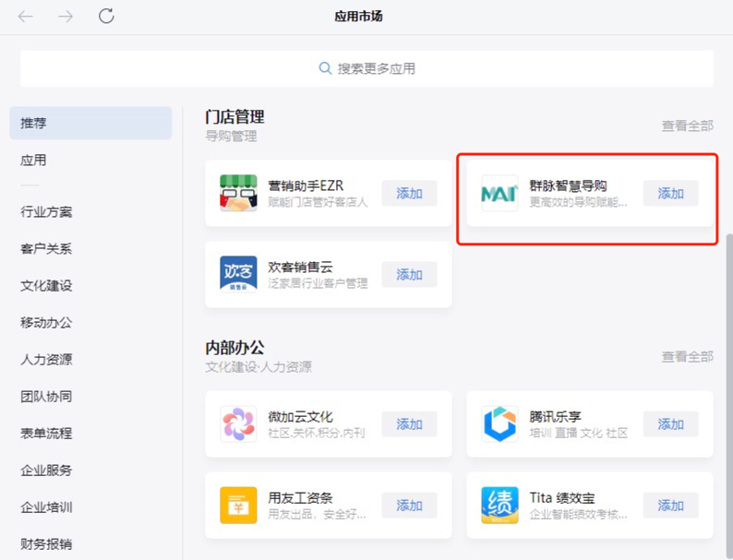The image size is (733, 560).
Task: Click the forward arrow navigation icon
Action: (x=66, y=17)
